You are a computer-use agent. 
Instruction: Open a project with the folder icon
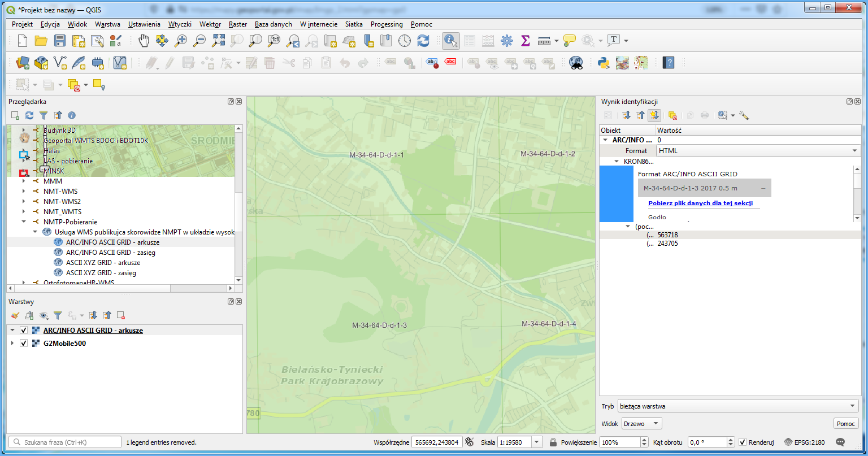41,41
